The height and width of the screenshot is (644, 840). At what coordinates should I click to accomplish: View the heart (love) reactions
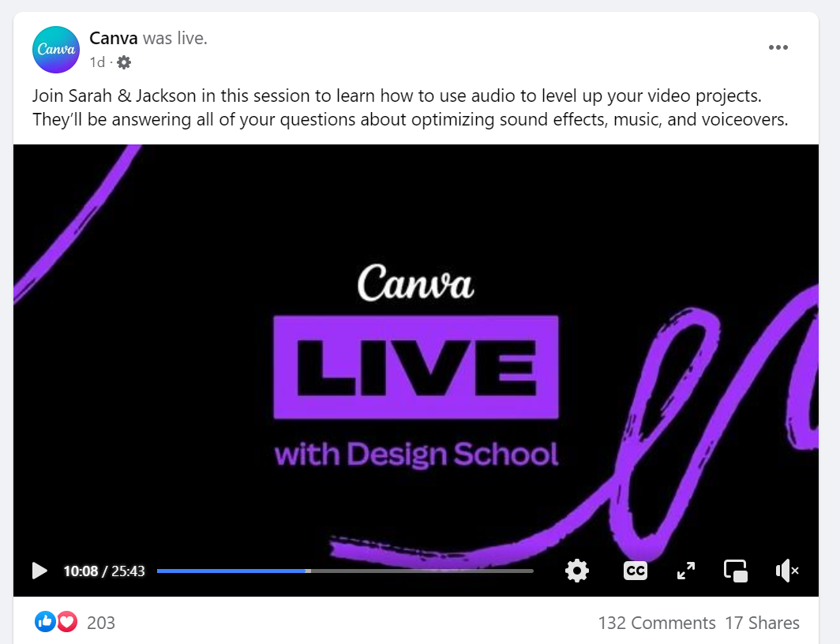[x=67, y=622]
